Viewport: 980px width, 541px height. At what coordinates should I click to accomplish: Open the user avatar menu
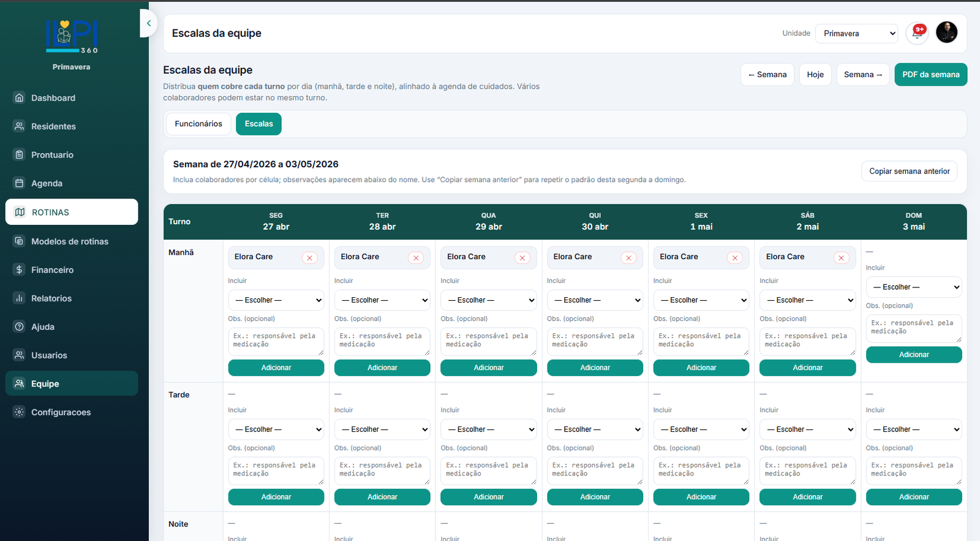click(946, 32)
